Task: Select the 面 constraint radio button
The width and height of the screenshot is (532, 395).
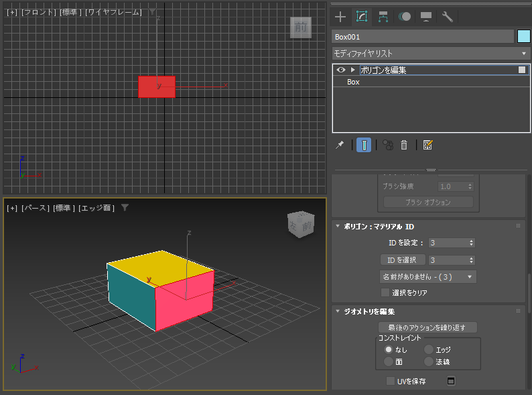Action: tap(389, 361)
